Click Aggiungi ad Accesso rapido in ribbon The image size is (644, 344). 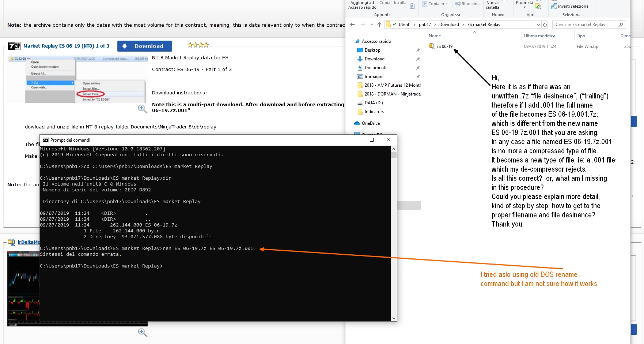click(x=362, y=5)
